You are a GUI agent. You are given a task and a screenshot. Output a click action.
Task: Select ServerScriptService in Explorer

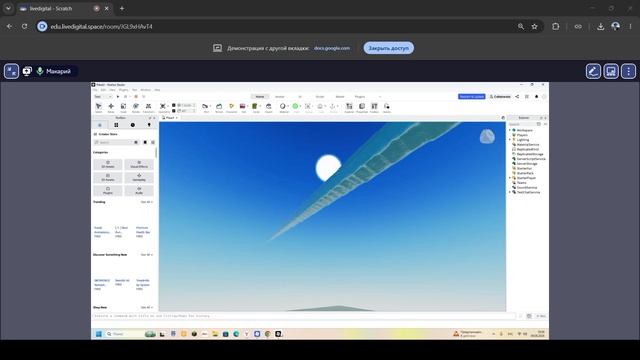(x=531, y=159)
